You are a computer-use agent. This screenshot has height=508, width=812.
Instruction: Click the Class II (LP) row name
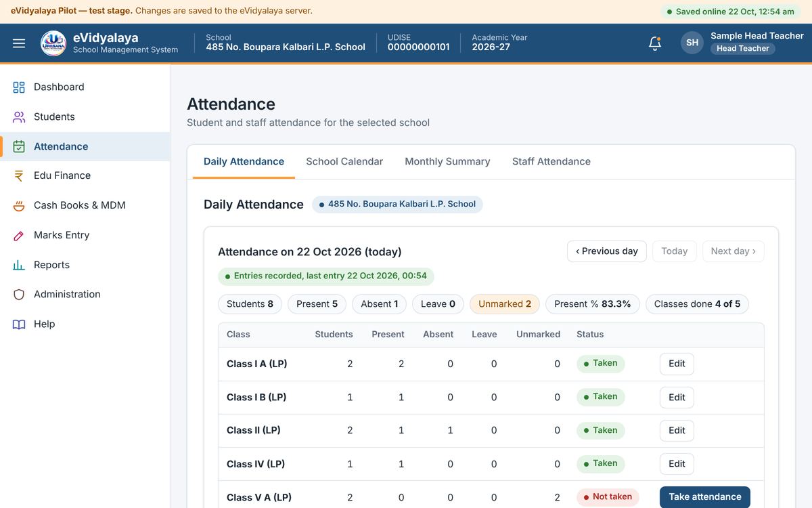[x=254, y=430]
